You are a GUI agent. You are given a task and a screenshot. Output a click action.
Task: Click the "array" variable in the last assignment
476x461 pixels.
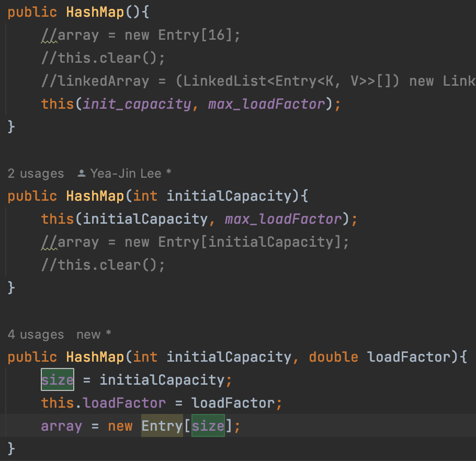62,426
